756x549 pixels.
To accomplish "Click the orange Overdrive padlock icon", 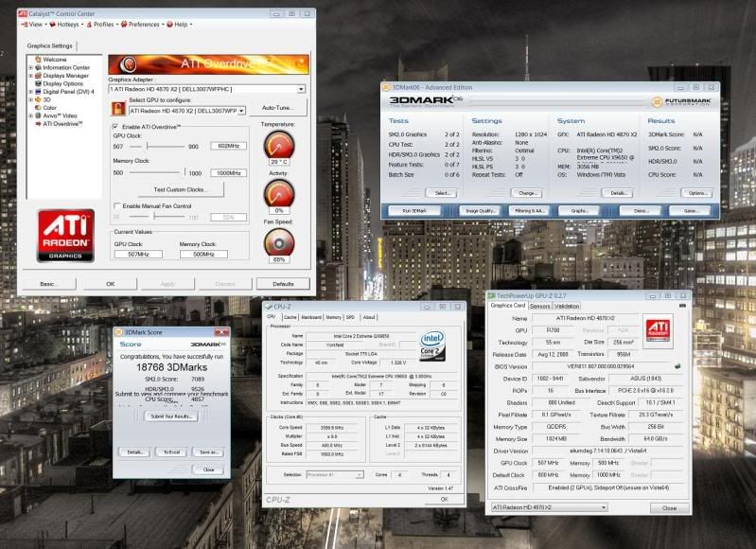I will pyautogui.click(x=118, y=109).
